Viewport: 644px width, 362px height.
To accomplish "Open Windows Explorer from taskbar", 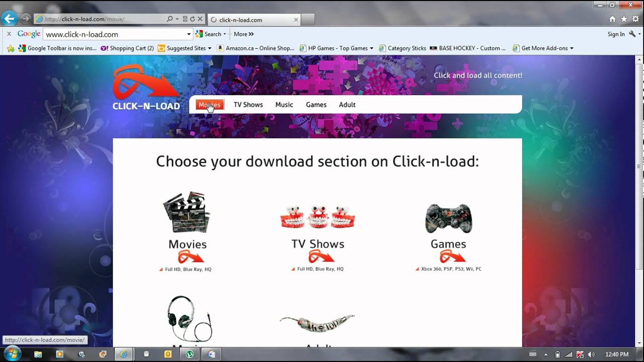I will click(x=38, y=354).
